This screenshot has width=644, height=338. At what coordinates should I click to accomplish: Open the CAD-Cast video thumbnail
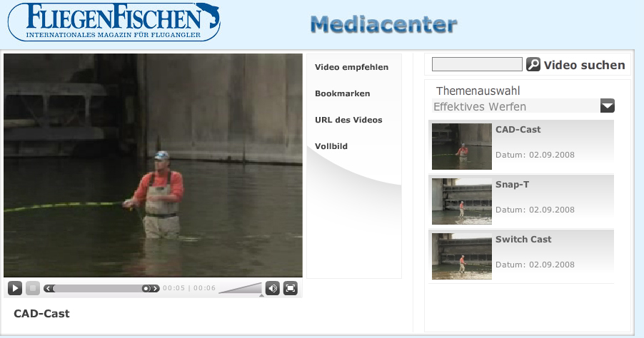[x=462, y=146]
